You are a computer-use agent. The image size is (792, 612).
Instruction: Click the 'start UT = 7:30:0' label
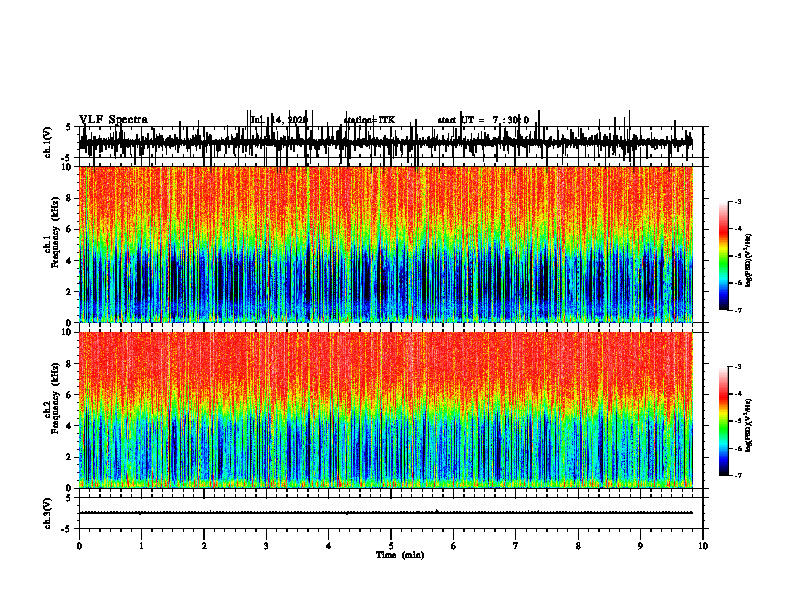(483, 120)
